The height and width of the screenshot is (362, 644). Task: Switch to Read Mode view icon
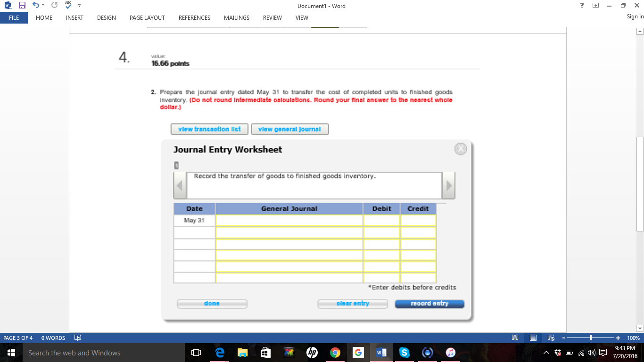click(x=514, y=337)
